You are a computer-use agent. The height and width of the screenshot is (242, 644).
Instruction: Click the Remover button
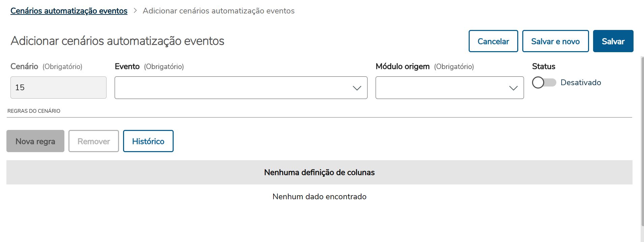point(94,141)
